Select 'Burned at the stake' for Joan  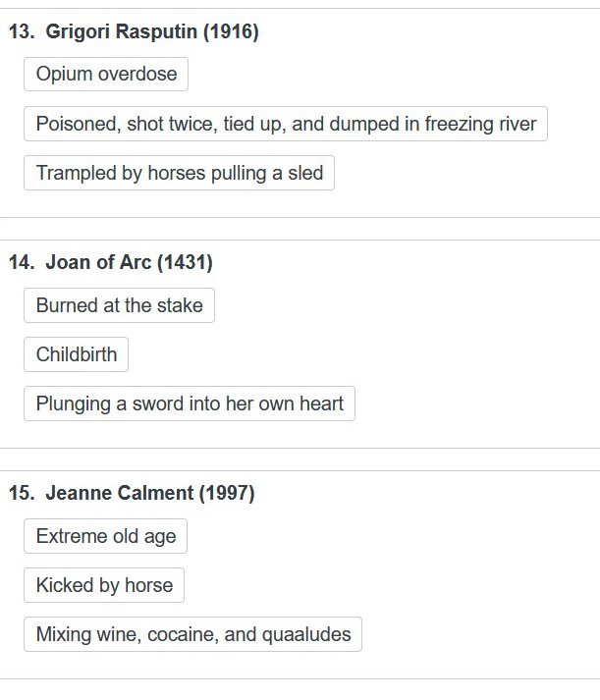click(x=119, y=305)
